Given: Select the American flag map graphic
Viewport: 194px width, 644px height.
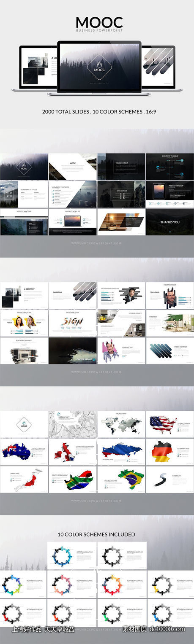Looking at the screenshot, I should [x=164, y=424].
